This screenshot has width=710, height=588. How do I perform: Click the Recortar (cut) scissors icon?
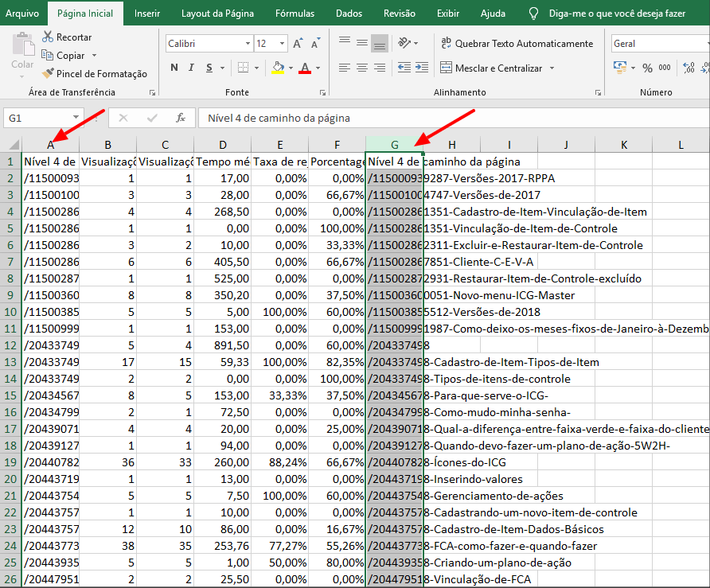tap(48, 37)
